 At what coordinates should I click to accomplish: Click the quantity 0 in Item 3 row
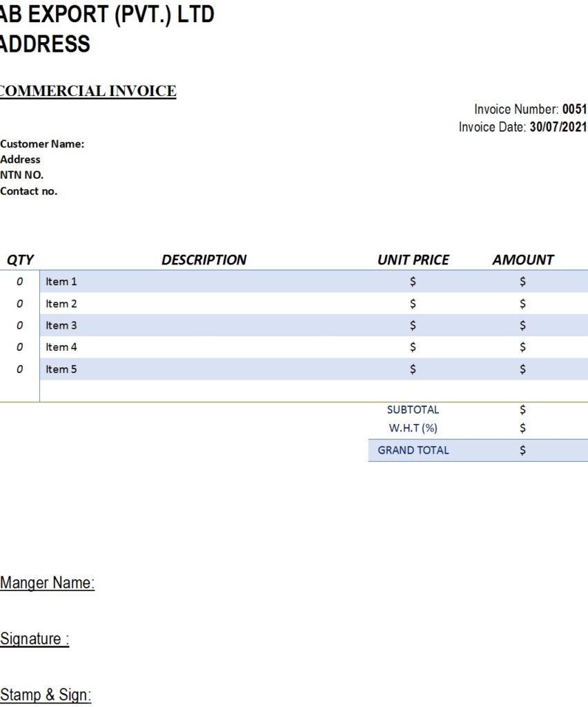(19, 325)
